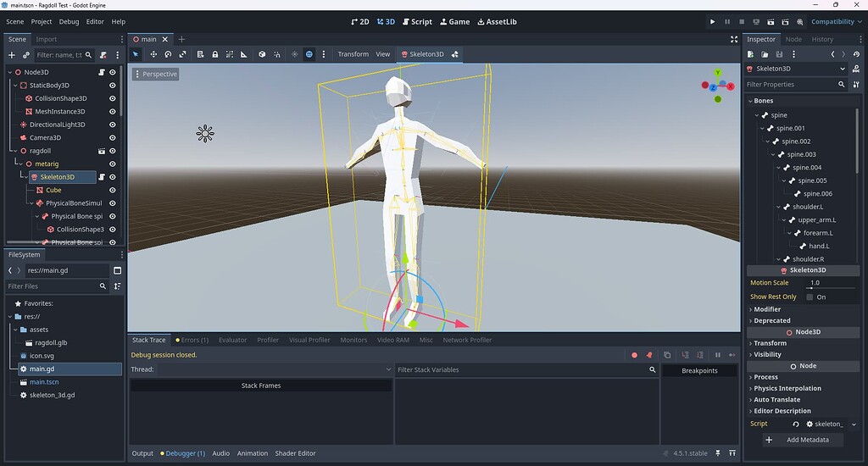Viewport: 868px width, 466px height.
Task: Adjust the Motion Scale slider
Action: [831, 288]
